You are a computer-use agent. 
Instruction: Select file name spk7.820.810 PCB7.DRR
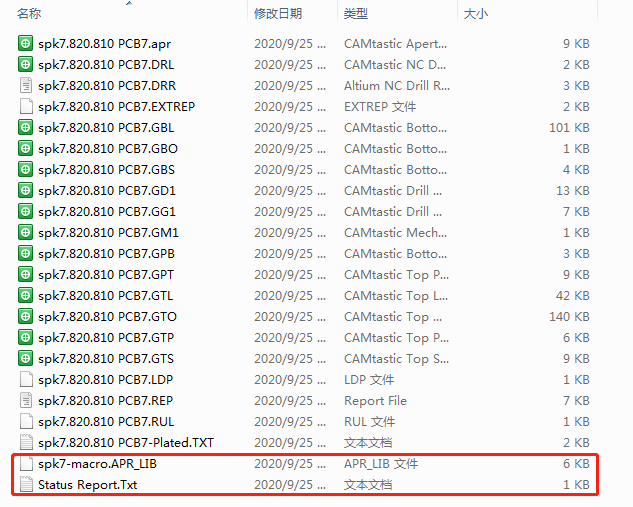107,86
